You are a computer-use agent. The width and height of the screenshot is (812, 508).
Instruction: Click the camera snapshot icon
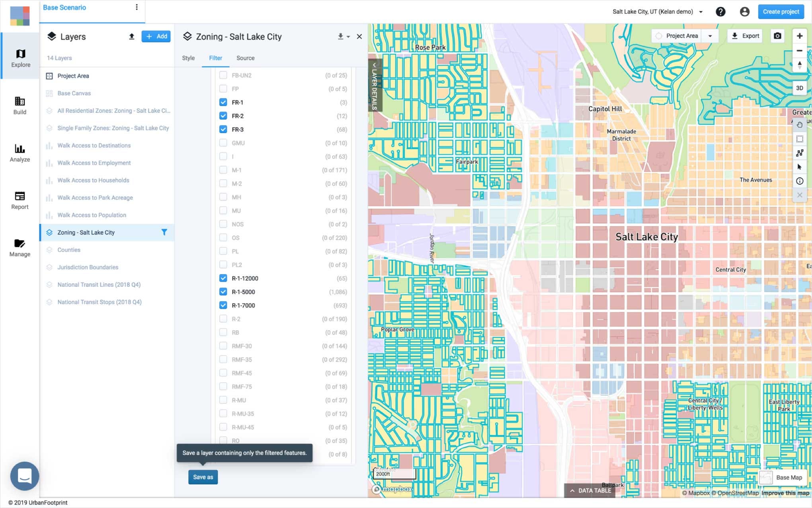click(777, 36)
